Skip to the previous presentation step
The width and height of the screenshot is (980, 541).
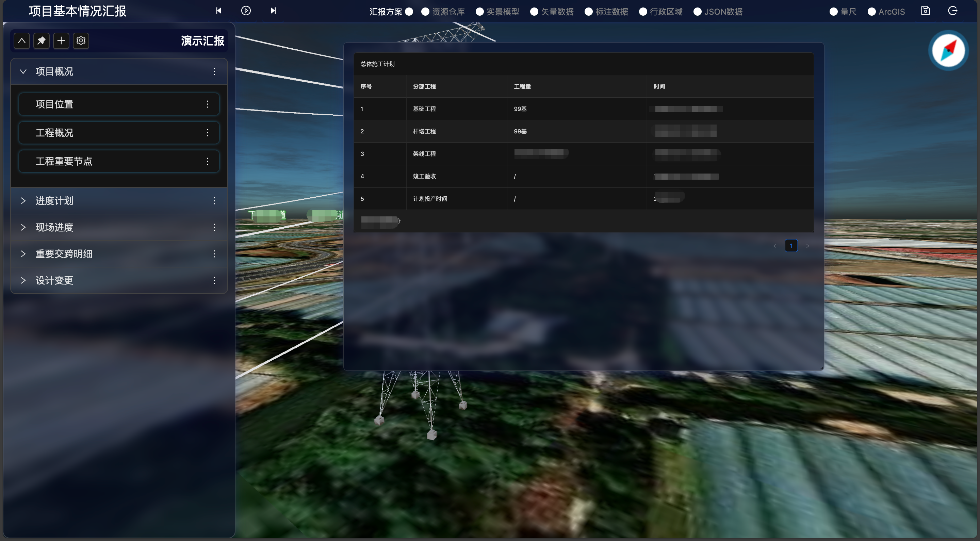click(219, 11)
